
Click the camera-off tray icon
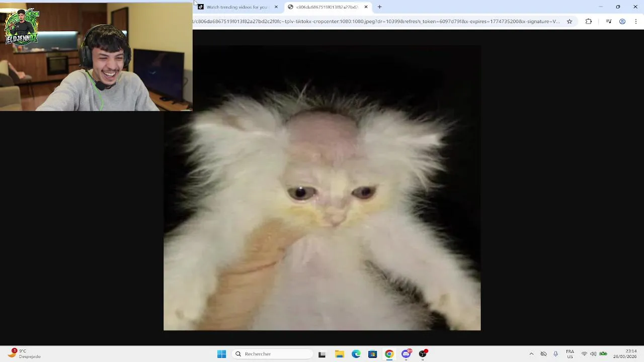coord(543,354)
